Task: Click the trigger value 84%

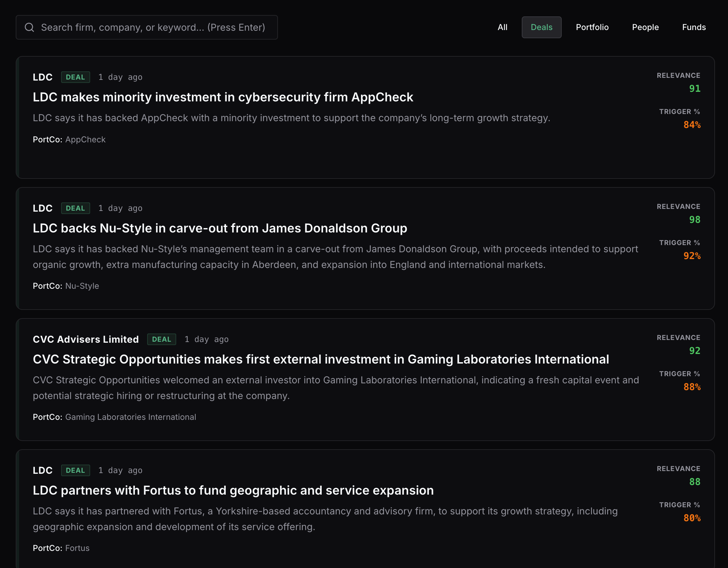Action: click(692, 125)
